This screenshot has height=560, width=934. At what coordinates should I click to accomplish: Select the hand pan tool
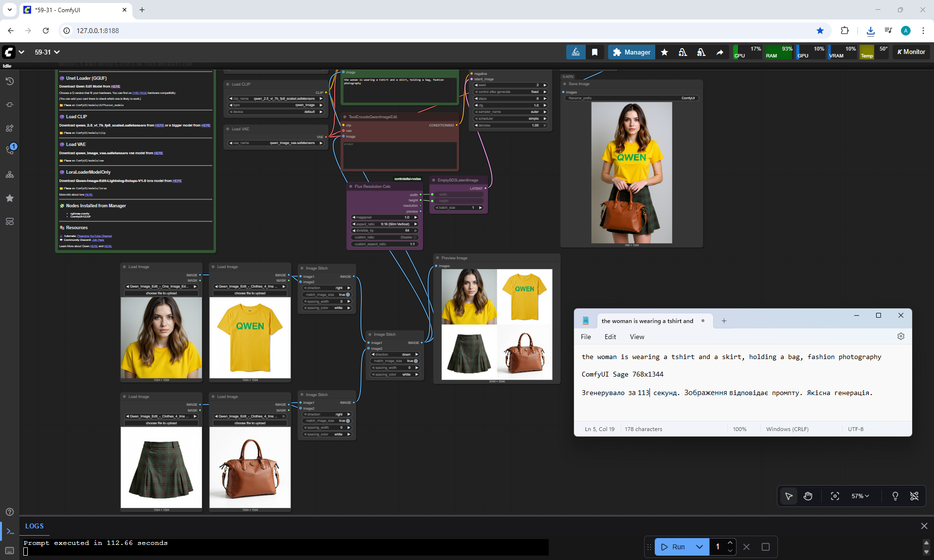[808, 496]
